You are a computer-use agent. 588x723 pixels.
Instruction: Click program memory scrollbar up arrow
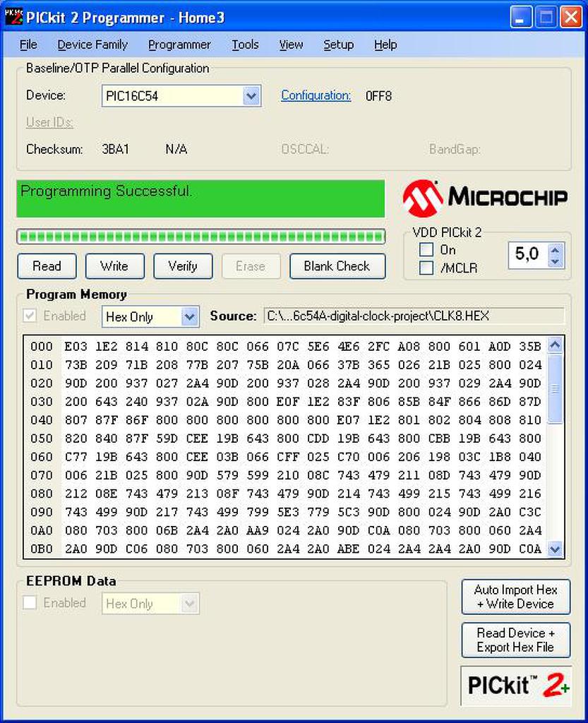click(x=556, y=345)
